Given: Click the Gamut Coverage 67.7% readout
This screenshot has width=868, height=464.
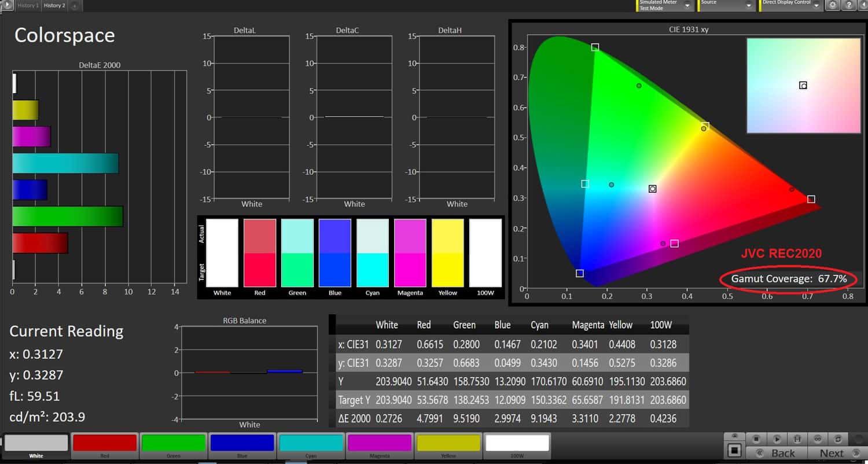Looking at the screenshot, I should (789, 279).
